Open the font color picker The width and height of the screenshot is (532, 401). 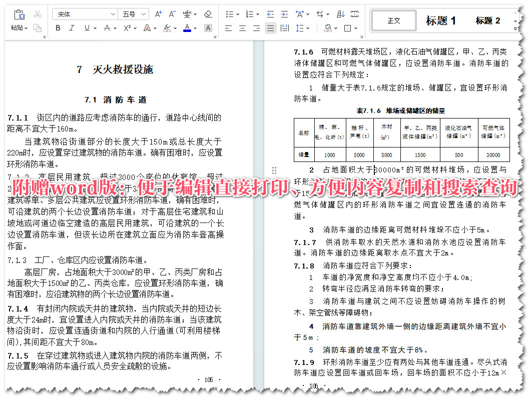(x=187, y=27)
